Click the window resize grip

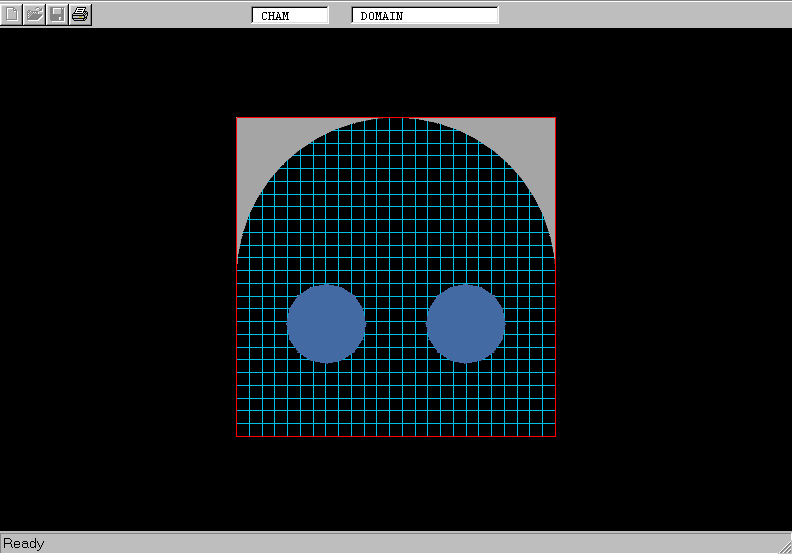pyautogui.click(x=783, y=545)
